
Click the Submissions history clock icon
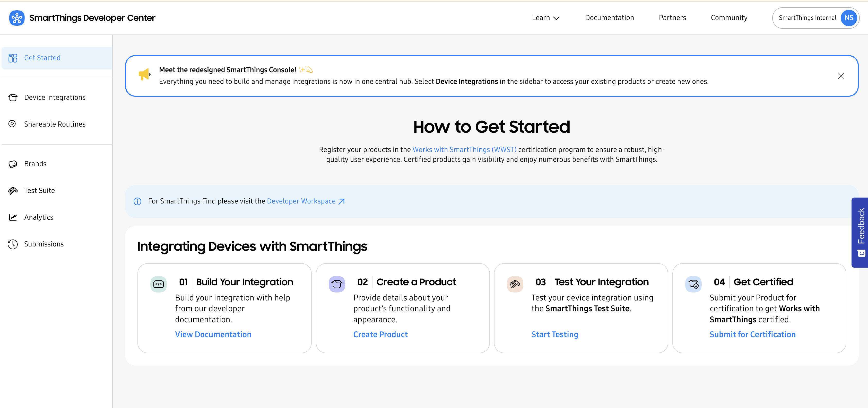(x=13, y=244)
